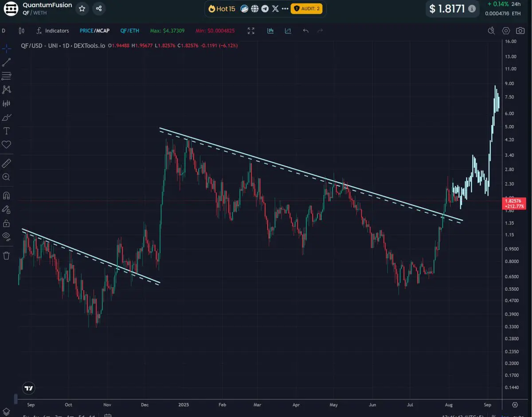Select the zoom-in tool
Image resolution: width=532 pixels, height=417 pixels.
click(x=6, y=177)
